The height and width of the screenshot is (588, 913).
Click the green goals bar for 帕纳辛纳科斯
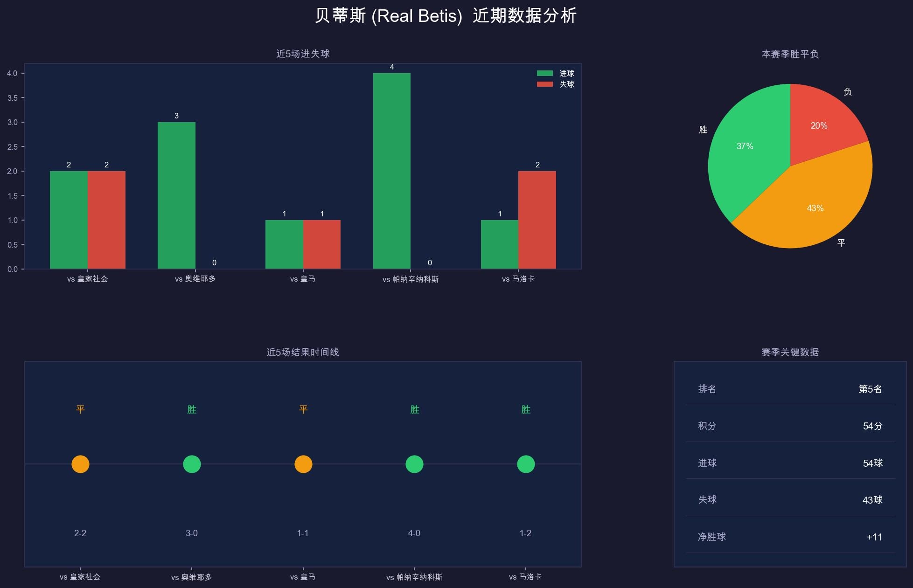pyautogui.click(x=392, y=171)
